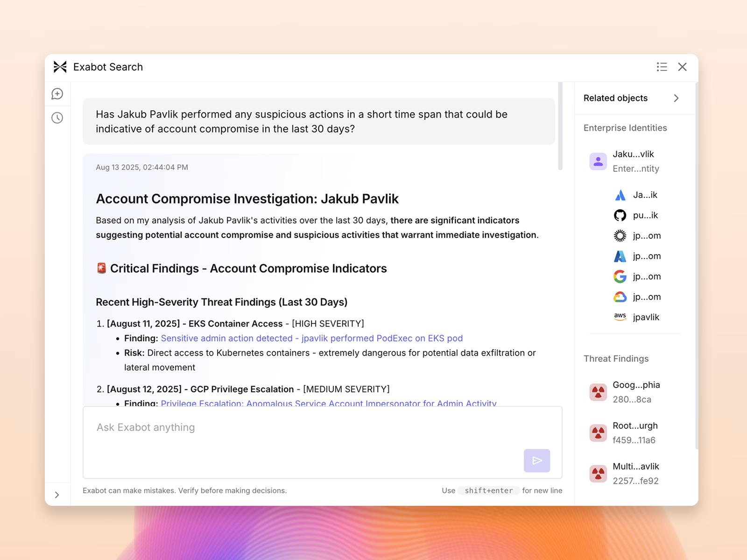Open chat history clock icon
The image size is (747, 560).
click(x=57, y=118)
